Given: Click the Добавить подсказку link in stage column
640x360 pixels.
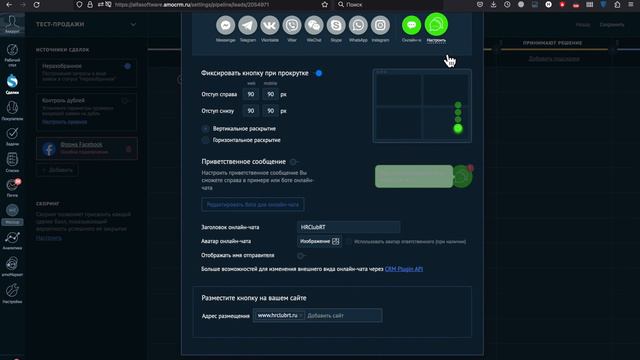Looking at the screenshot, I should click(554, 59).
